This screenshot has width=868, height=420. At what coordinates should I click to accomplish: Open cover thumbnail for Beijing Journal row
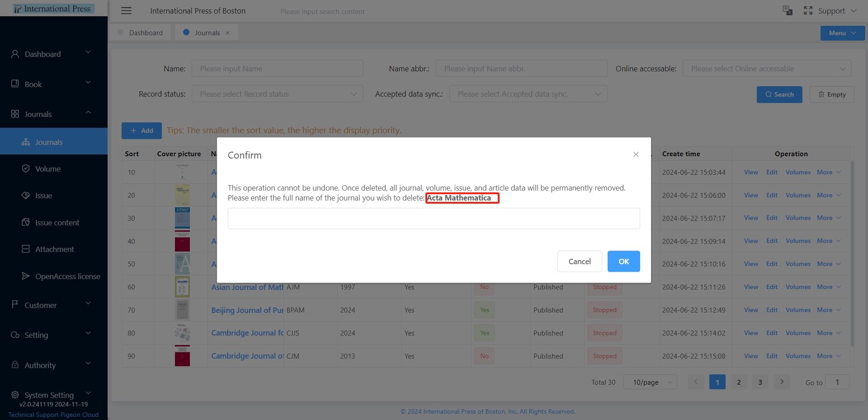coord(182,310)
